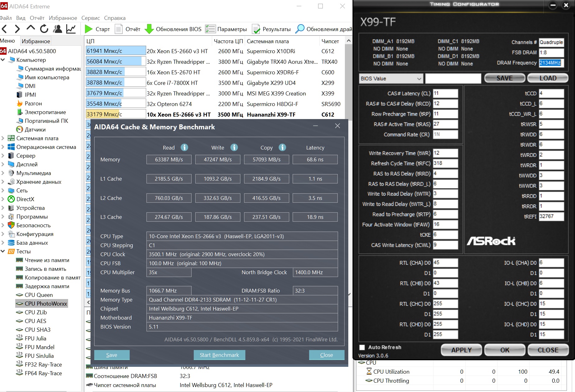The width and height of the screenshot is (575, 392).
Task: Open Параметры settings toolbar icon
Action: [210, 29]
